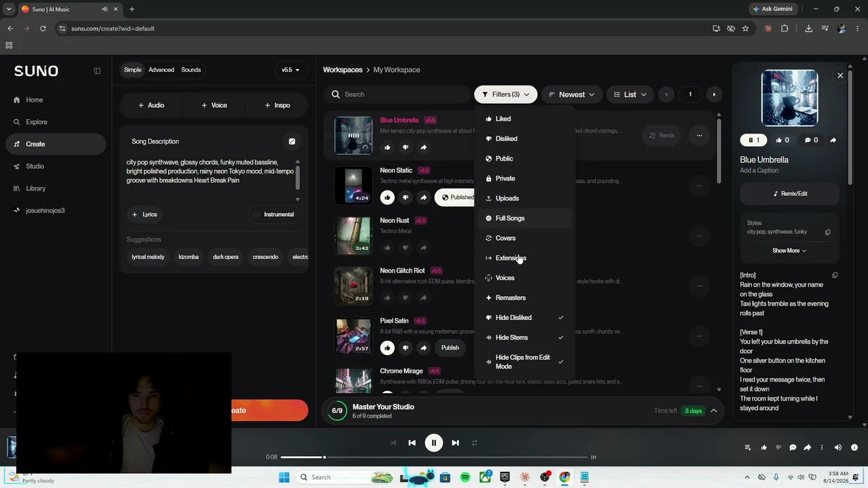This screenshot has width=868, height=488.
Task: Copy the styles text in details panel
Action: pyautogui.click(x=827, y=232)
